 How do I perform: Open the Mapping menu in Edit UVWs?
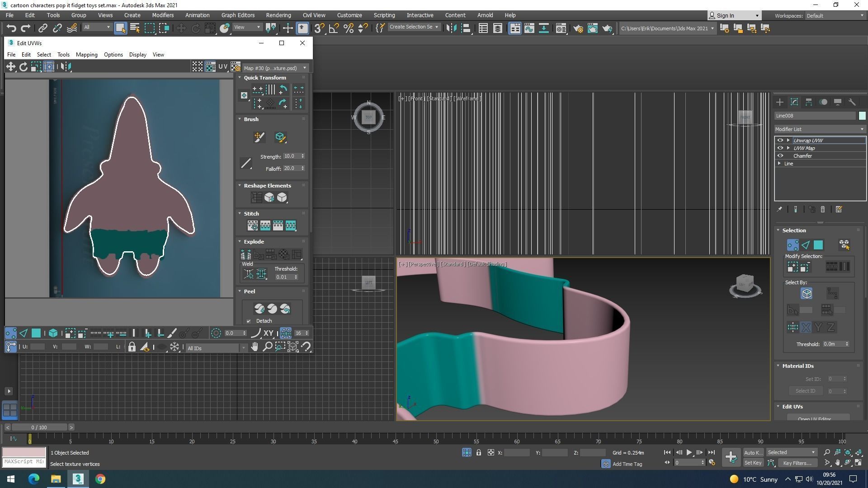coord(86,55)
